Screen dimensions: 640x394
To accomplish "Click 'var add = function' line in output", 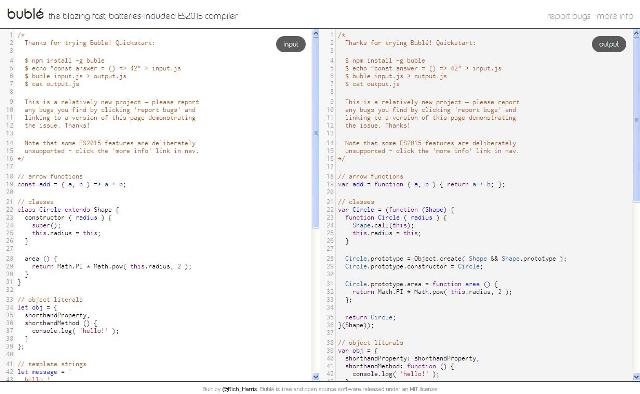I will click(x=421, y=185).
